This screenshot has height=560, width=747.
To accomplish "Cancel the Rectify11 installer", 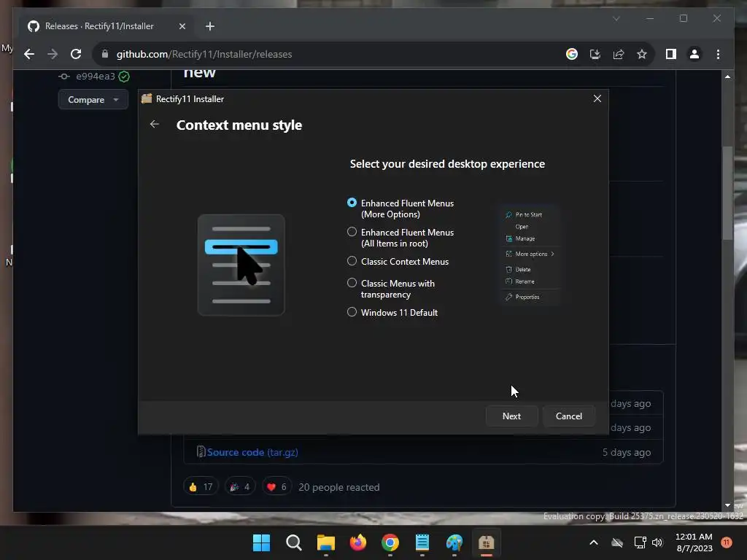I will pos(569,416).
